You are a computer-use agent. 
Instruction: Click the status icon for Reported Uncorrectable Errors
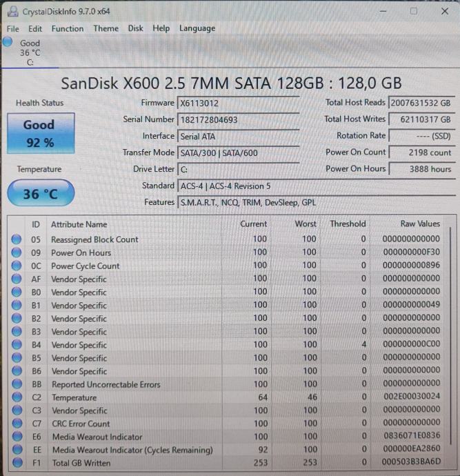click(17, 384)
